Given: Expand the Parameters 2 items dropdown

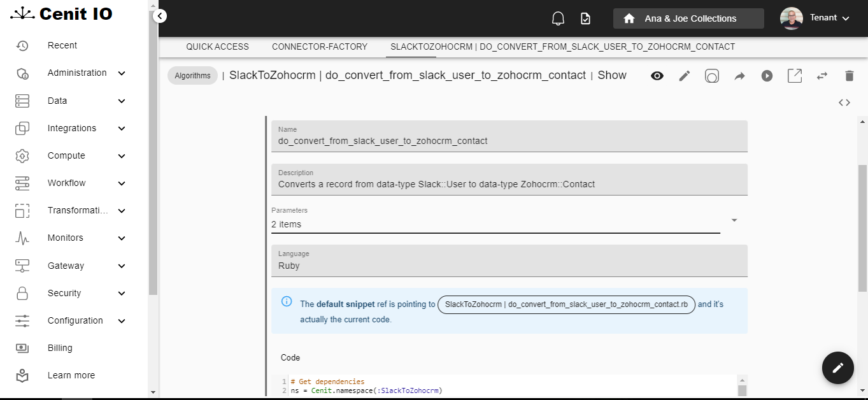Looking at the screenshot, I should 734,220.
